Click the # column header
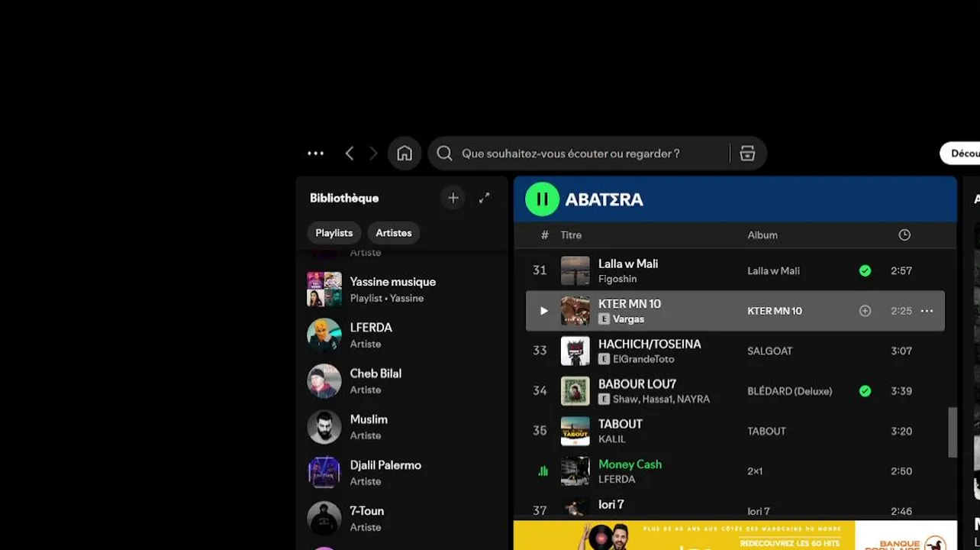980x550 pixels. pos(544,235)
